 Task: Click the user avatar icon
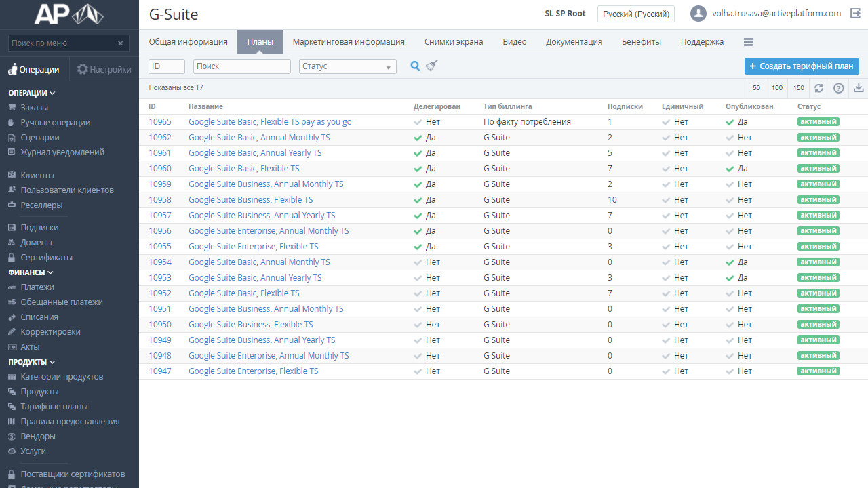pyautogui.click(x=698, y=14)
